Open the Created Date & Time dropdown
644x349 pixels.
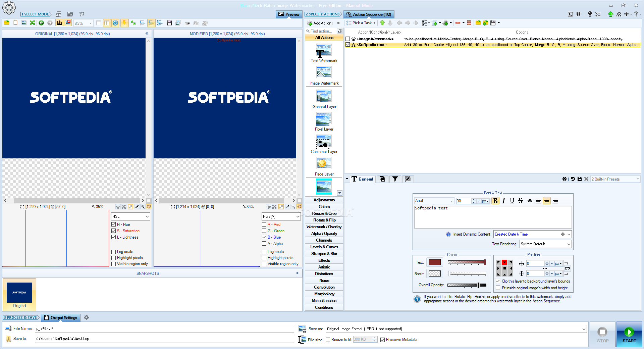pyautogui.click(x=569, y=234)
